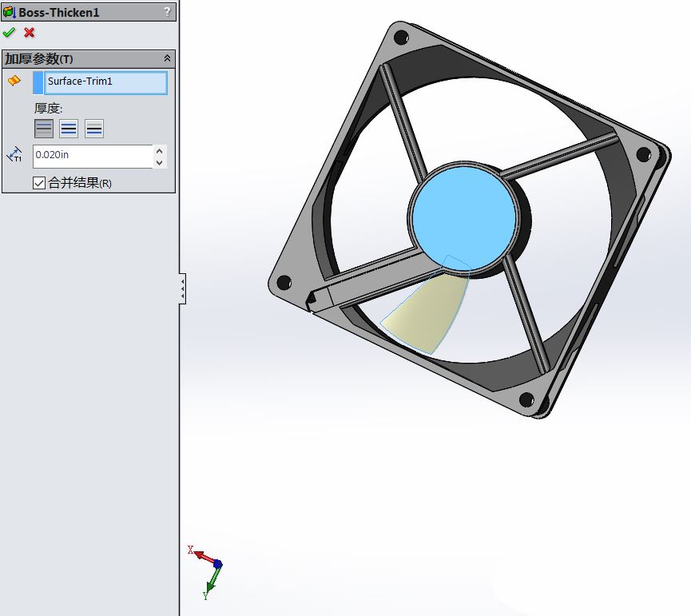Open help for Boss-Thicken1 panel
The height and width of the screenshot is (616, 691).
tap(167, 12)
